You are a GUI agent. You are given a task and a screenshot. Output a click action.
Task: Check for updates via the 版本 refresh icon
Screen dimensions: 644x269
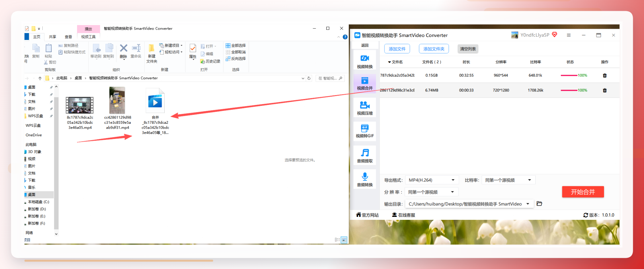585,215
